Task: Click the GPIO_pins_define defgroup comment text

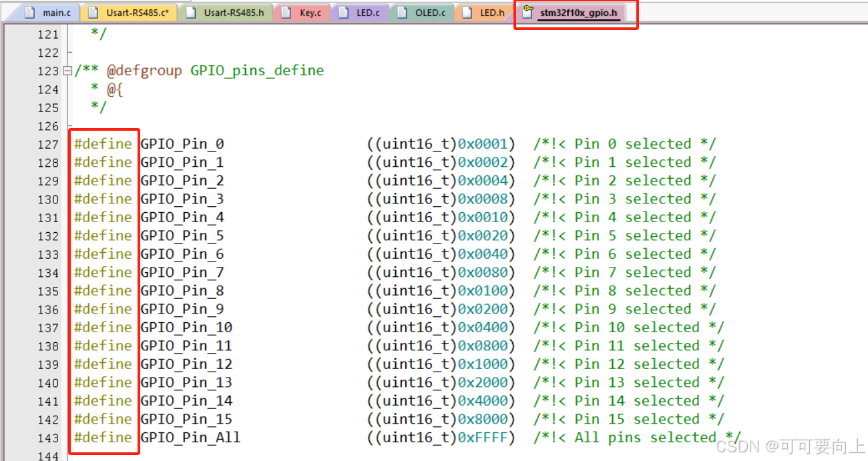Action: click(x=257, y=71)
